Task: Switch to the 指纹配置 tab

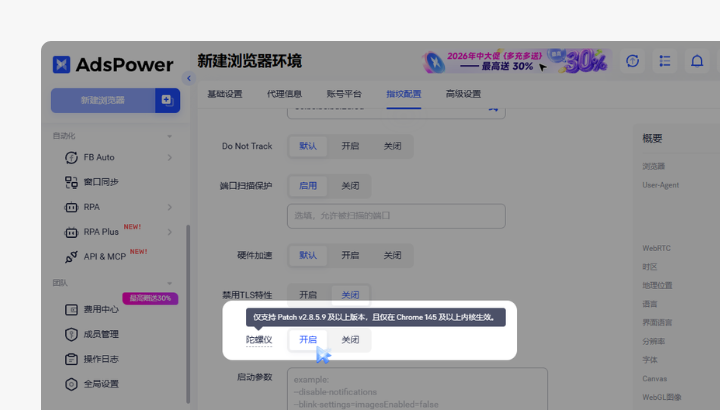Action: (404, 94)
